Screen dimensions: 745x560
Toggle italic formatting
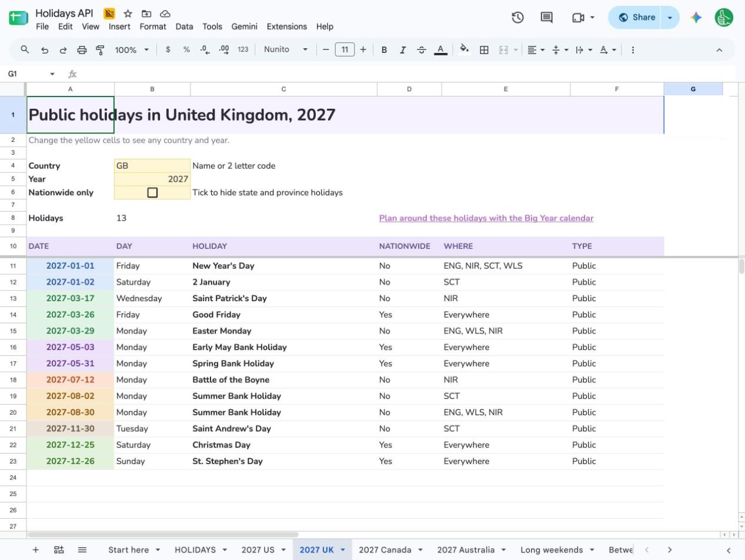(403, 50)
